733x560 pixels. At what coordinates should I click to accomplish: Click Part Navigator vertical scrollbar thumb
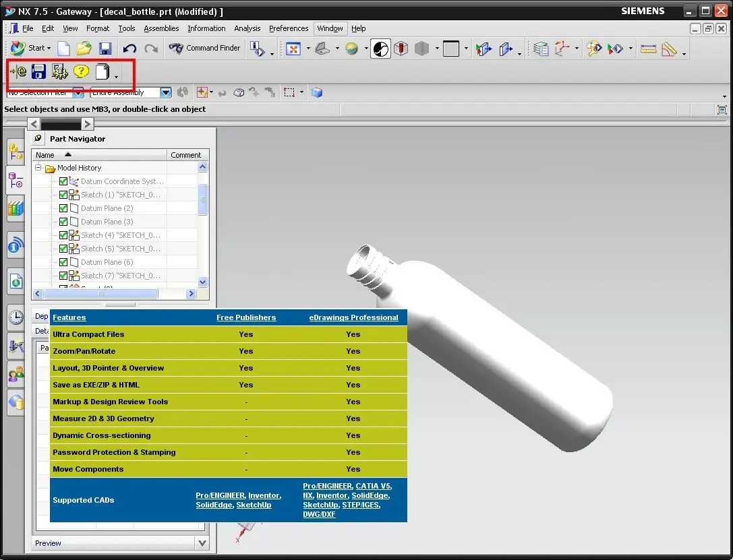(x=202, y=199)
